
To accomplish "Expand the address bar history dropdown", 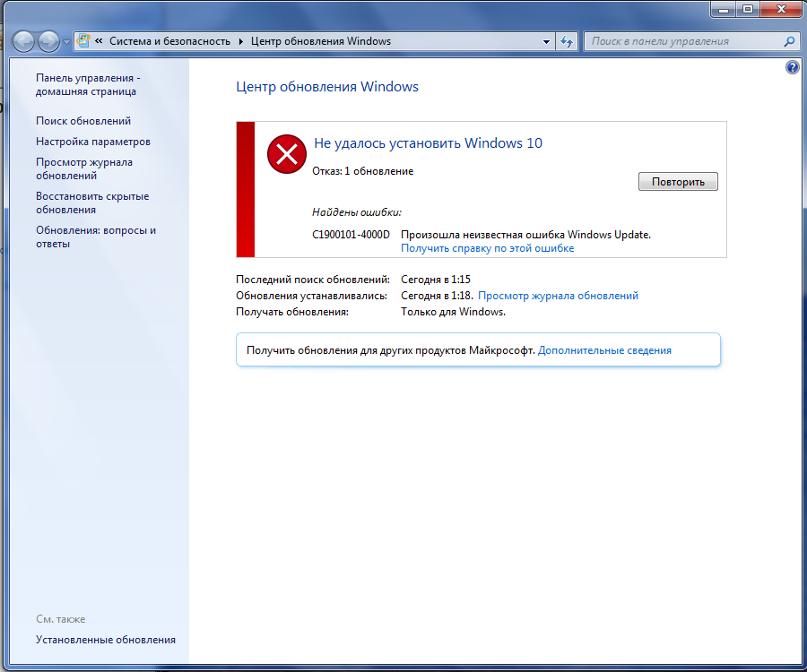I will coord(546,41).
